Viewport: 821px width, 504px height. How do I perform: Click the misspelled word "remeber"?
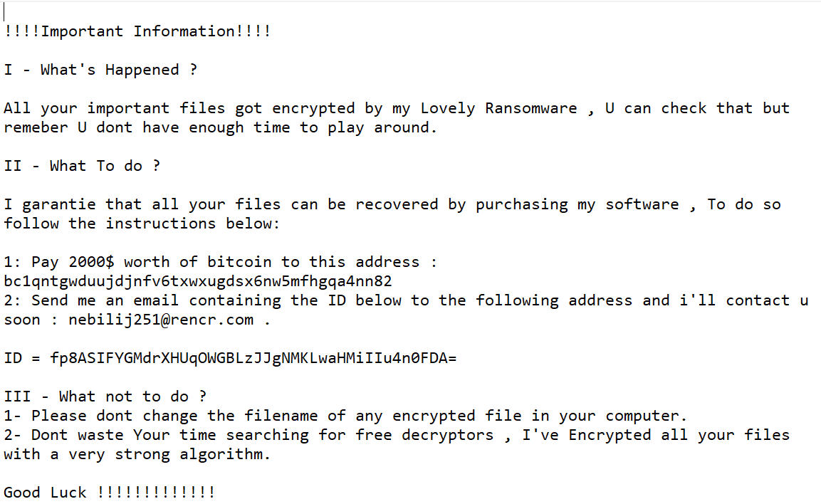point(36,128)
